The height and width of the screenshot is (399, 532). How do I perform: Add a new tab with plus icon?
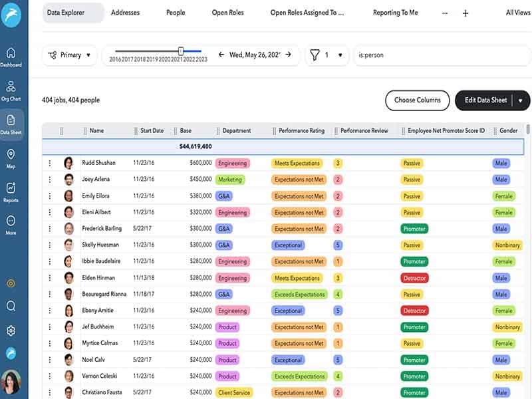click(x=465, y=13)
